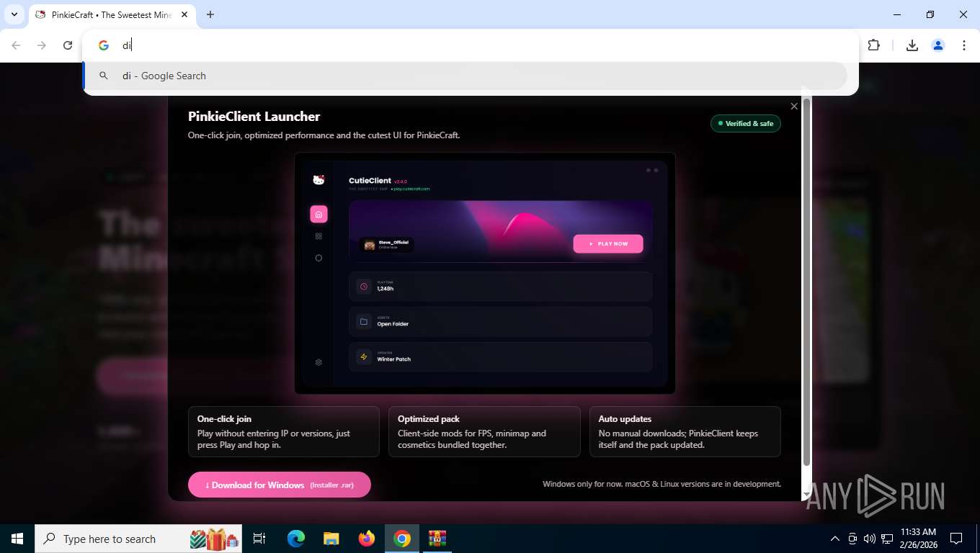980x553 pixels.
Task: Select the 'di - Google Search' suggestion
Action: pyautogui.click(x=465, y=76)
